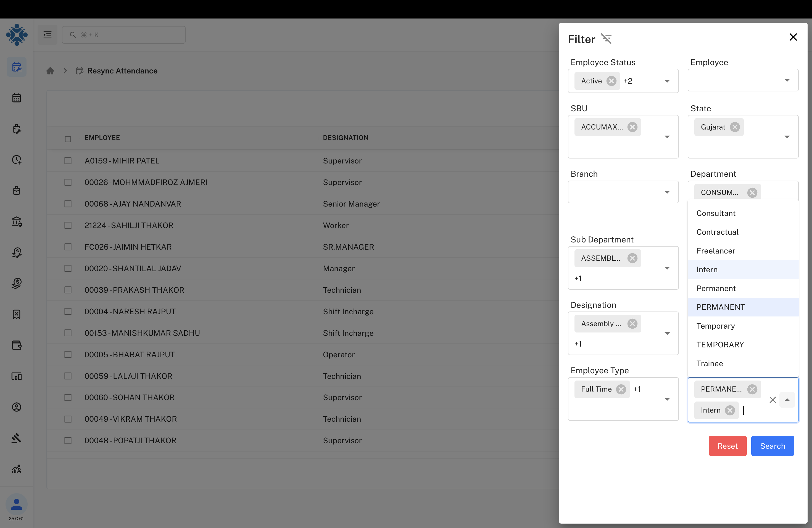Open the Calendar section in sidebar

coord(16,98)
